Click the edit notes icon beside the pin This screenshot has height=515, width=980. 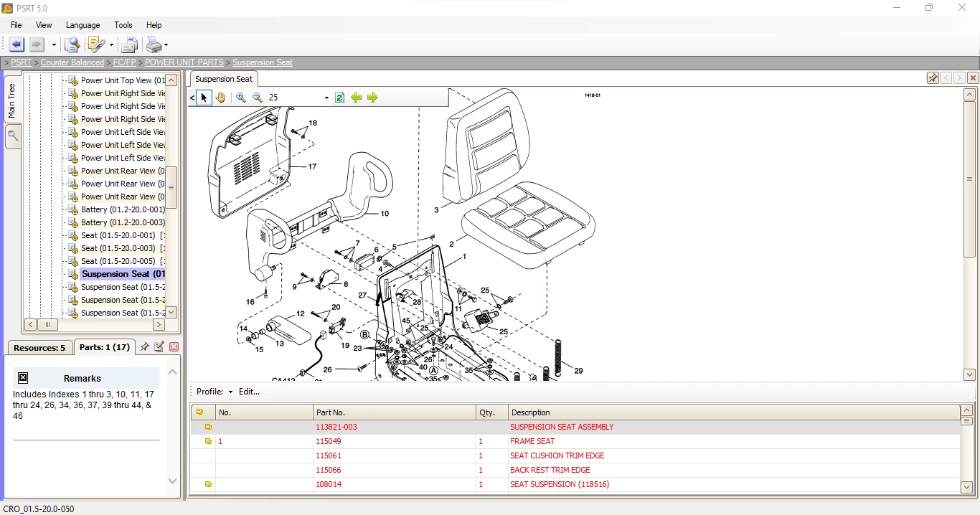coord(159,347)
